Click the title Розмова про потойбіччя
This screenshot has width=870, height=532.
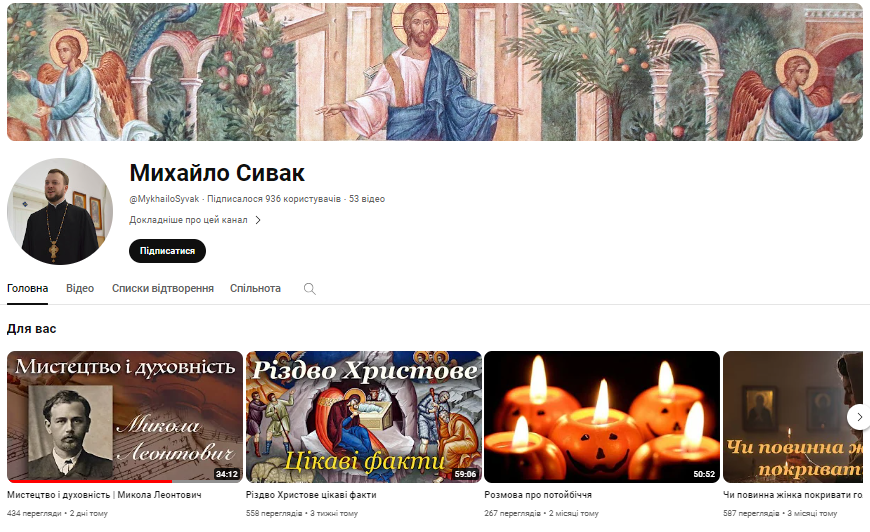click(538, 494)
